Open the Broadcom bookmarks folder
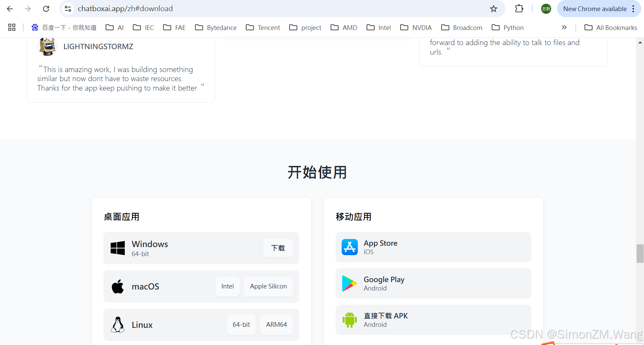This screenshot has width=644, height=345. click(x=462, y=28)
